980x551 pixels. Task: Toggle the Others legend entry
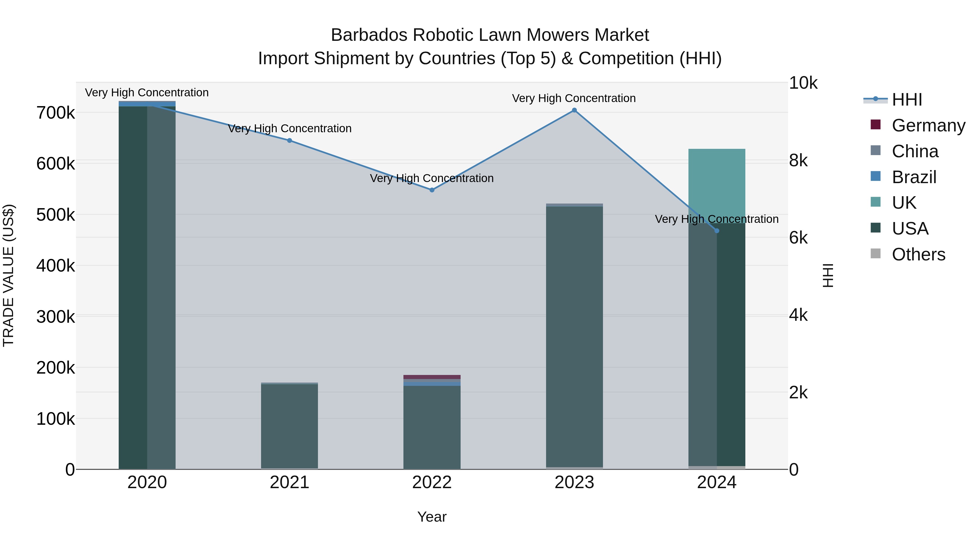click(908, 254)
